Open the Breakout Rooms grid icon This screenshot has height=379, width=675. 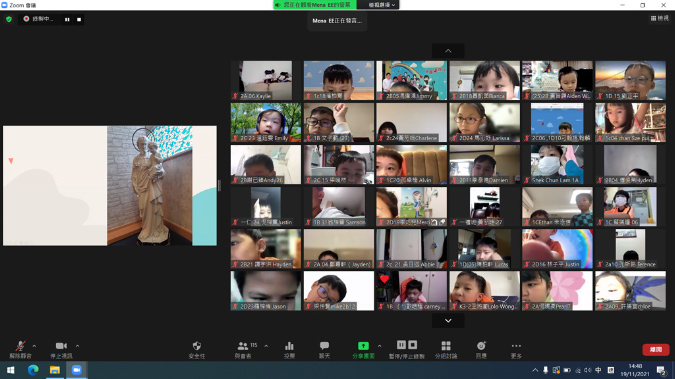(446, 346)
